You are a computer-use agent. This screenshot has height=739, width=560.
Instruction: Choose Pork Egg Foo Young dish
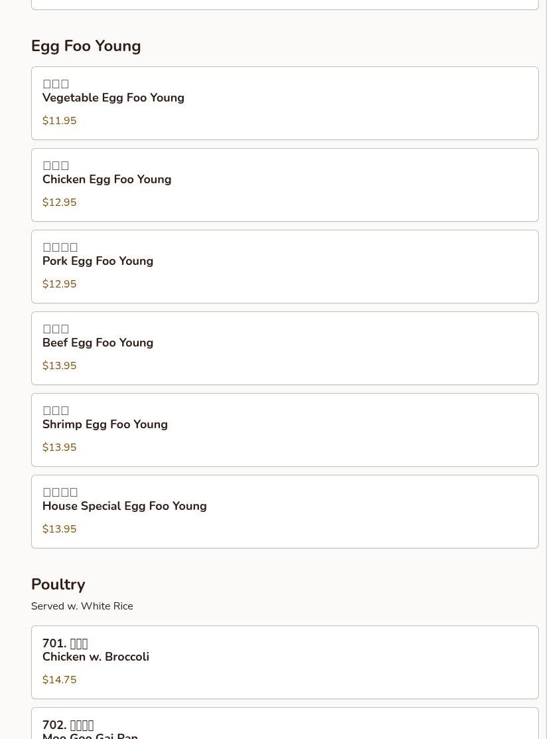98,262
